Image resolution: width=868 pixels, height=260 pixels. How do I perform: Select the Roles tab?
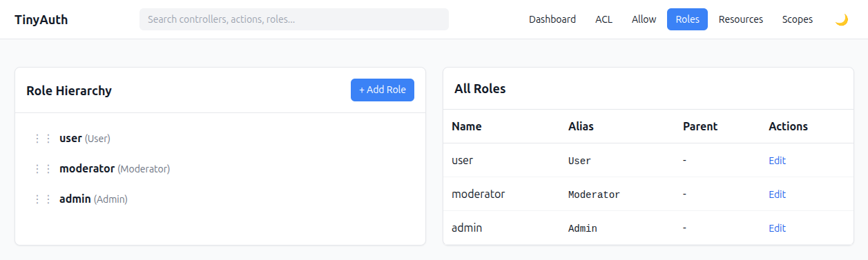687,19
